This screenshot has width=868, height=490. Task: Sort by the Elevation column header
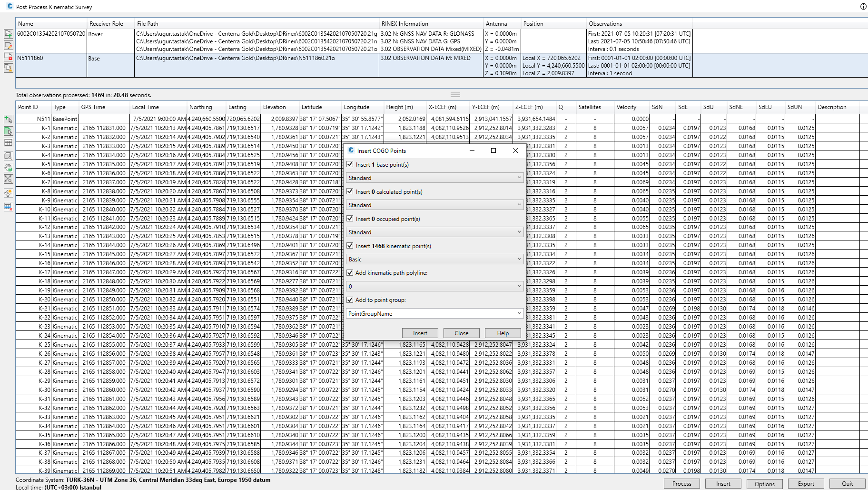click(275, 107)
